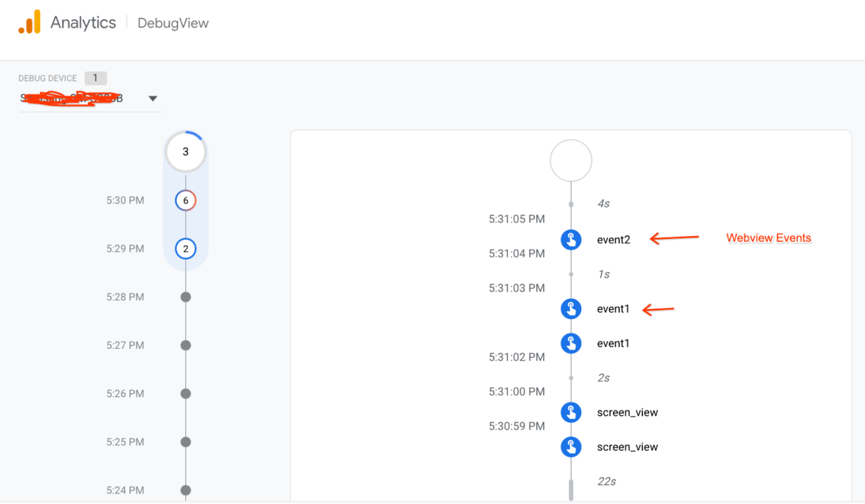Jump to the 5:24 PM timeline dot
This screenshot has height=504, width=865.
pyautogui.click(x=185, y=490)
